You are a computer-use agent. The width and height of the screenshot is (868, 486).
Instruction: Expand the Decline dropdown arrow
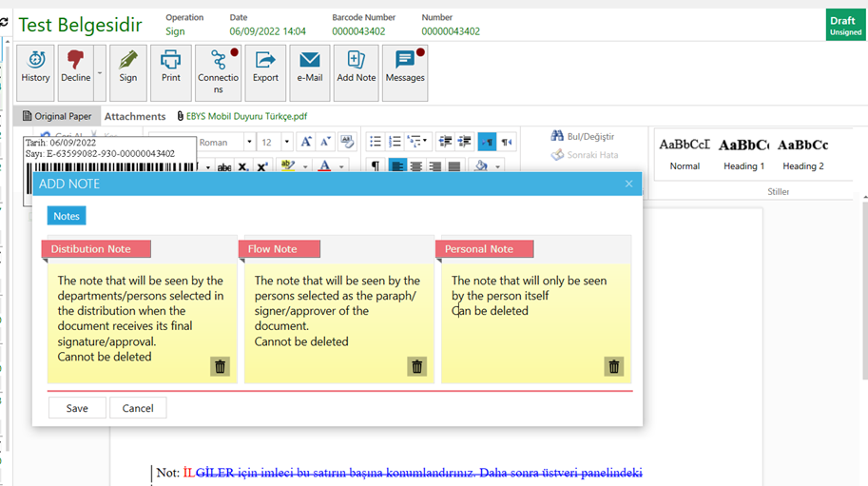(x=100, y=72)
